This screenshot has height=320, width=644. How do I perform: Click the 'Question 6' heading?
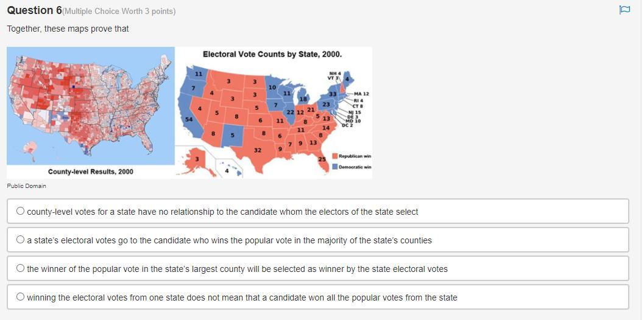34,10
